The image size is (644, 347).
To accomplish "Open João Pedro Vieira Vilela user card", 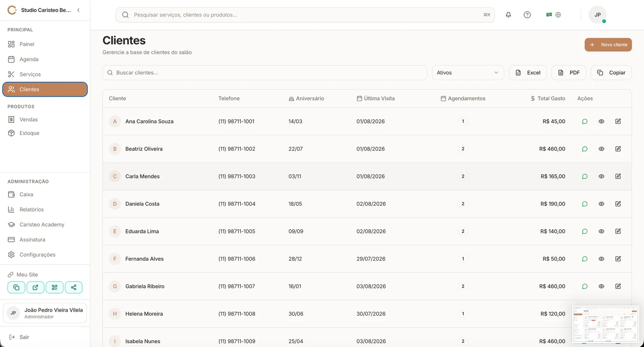I will pos(45,313).
